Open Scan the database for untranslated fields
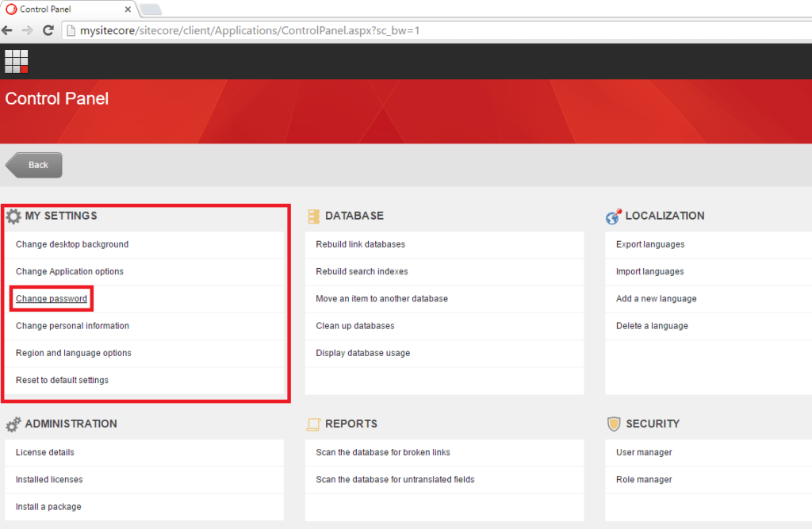812x529 pixels. coord(395,480)
